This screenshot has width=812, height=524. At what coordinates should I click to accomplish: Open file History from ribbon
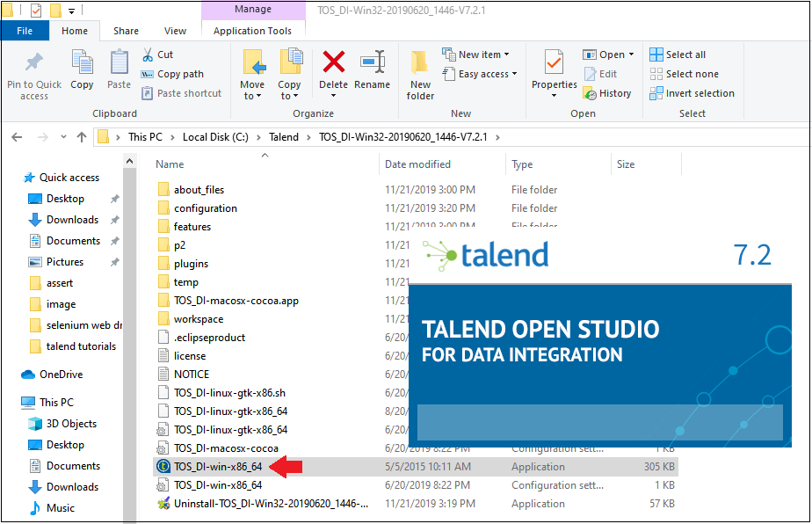607,93
